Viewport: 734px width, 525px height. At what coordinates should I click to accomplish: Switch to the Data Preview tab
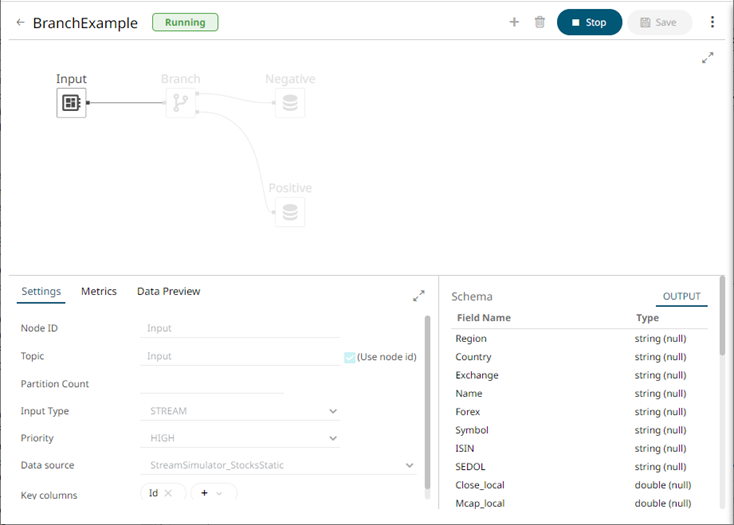pyautogui.click(x=168, y=291)
